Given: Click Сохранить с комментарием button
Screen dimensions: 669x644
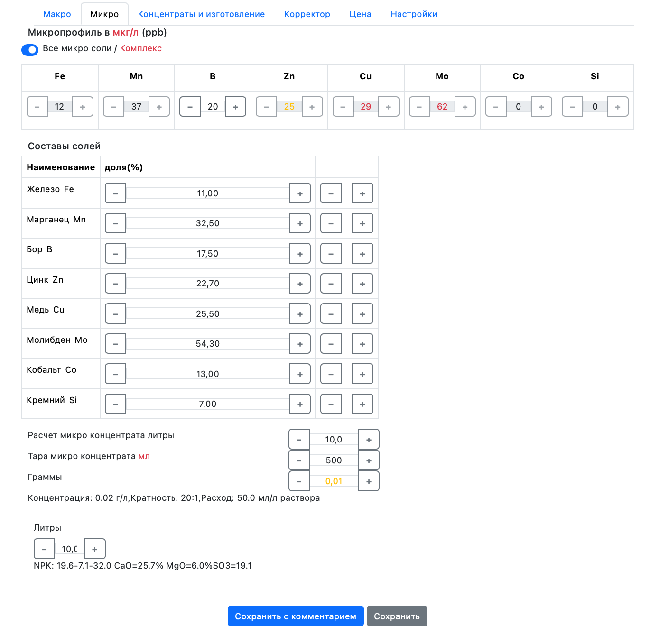Looking at the screenshot, I should pyautogui.click(x=296, y=616).
